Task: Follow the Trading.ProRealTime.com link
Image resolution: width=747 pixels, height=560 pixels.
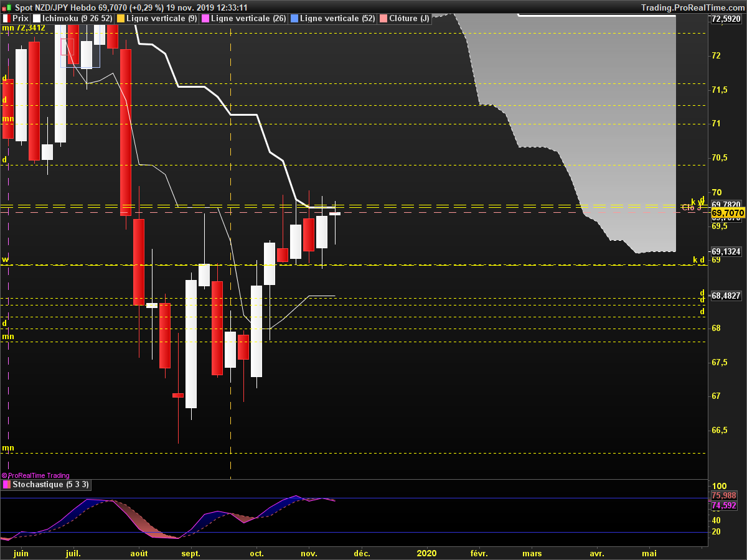Action: 692,7
